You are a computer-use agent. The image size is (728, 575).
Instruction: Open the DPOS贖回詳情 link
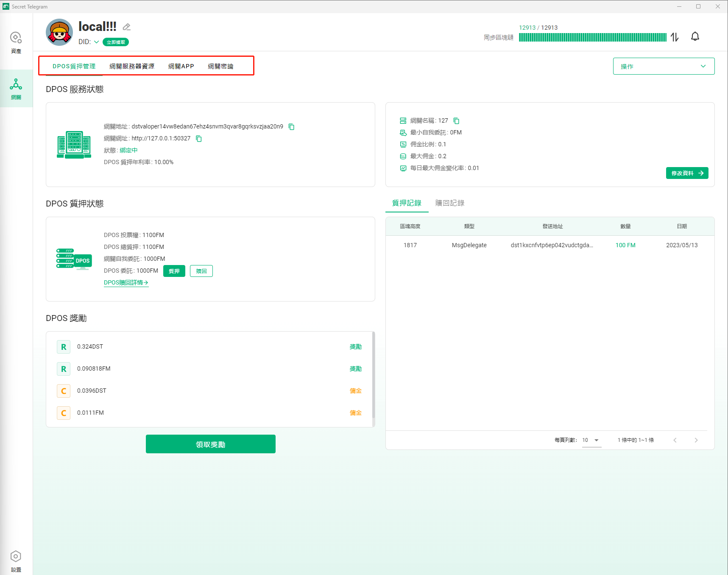[126, 282]
